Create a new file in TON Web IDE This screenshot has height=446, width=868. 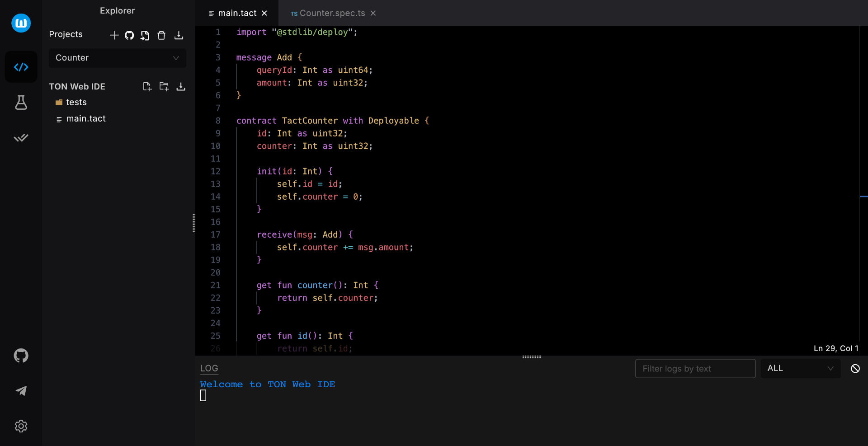147,86
